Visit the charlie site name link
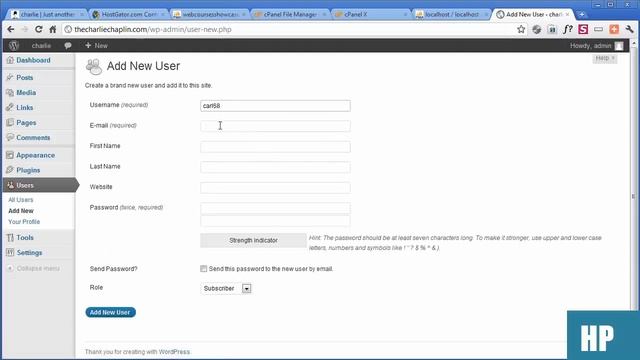Viewport: 640px width, 360px height. (x=41, y=46)
